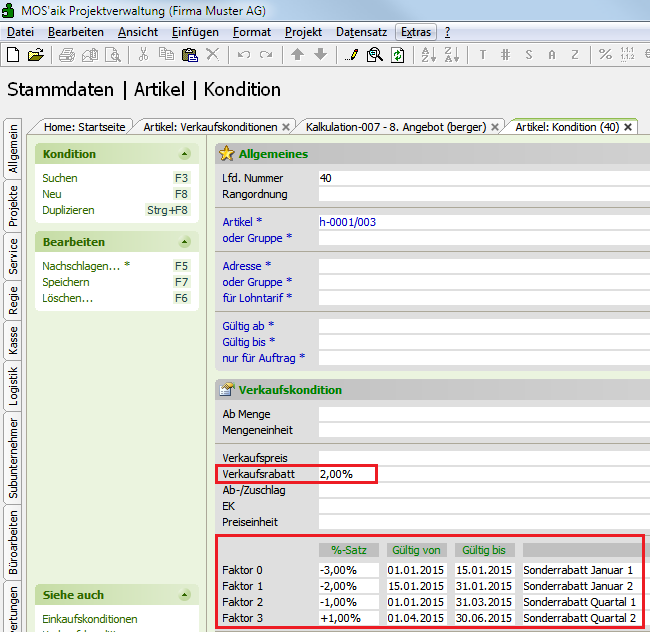Click the Paste clipboard toolbar icon
The height and width of the screenshot is (632, 650).
click(189, 54)
